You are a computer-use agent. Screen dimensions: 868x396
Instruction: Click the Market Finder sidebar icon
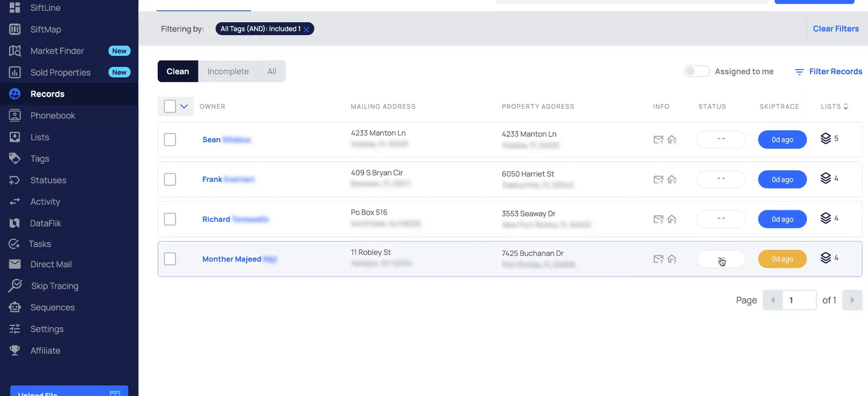tap(15, 51)
